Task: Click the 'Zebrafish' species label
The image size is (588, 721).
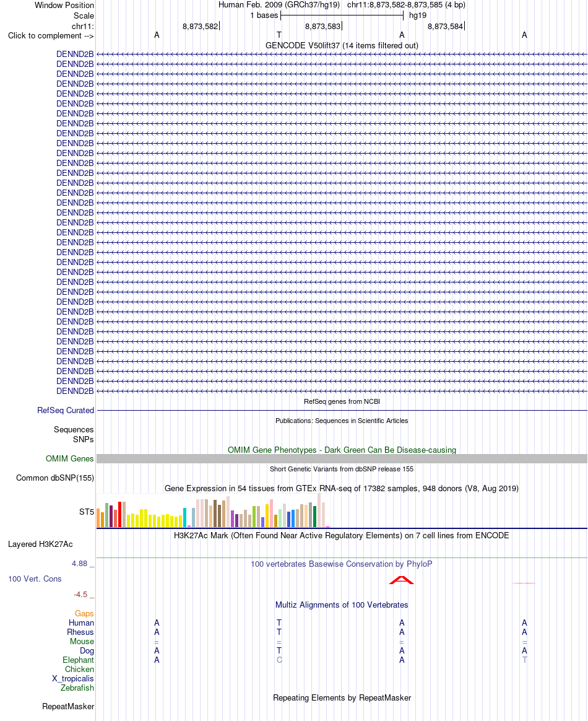Action: [x=77, y=688]
